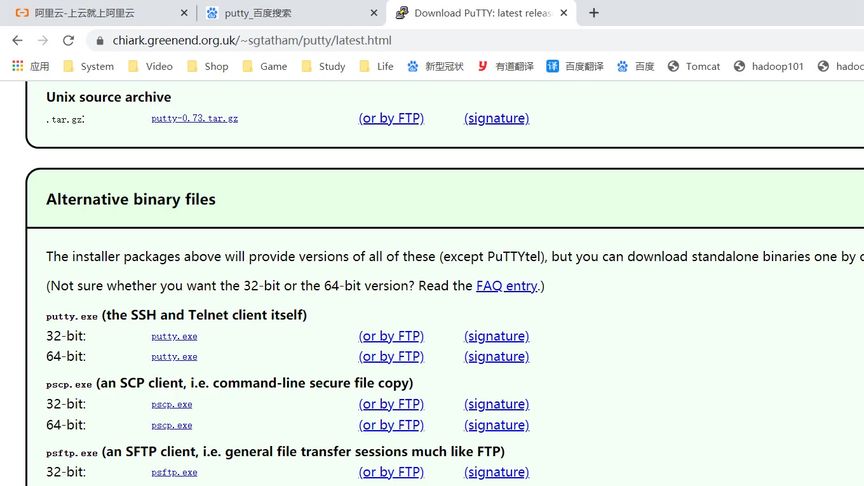Expand the Game bookmark folder
This screenshot has height=486, width=864.
[x=264, y=66]
